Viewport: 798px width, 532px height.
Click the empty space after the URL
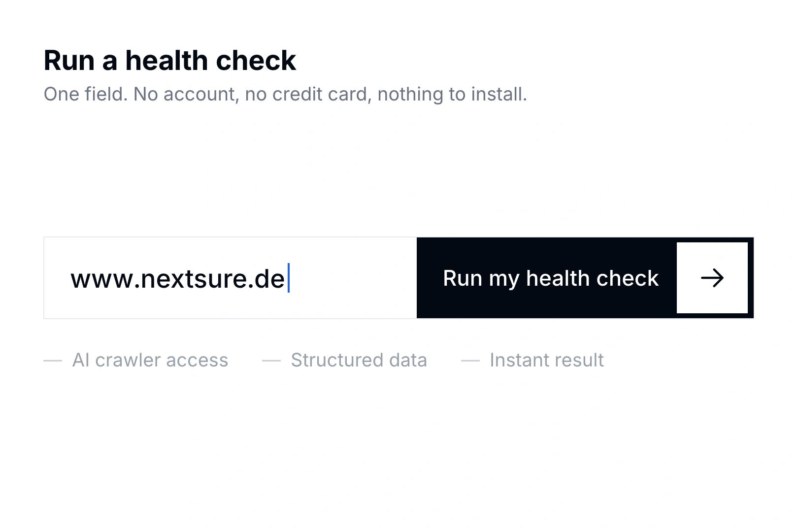tap(352, 278)
